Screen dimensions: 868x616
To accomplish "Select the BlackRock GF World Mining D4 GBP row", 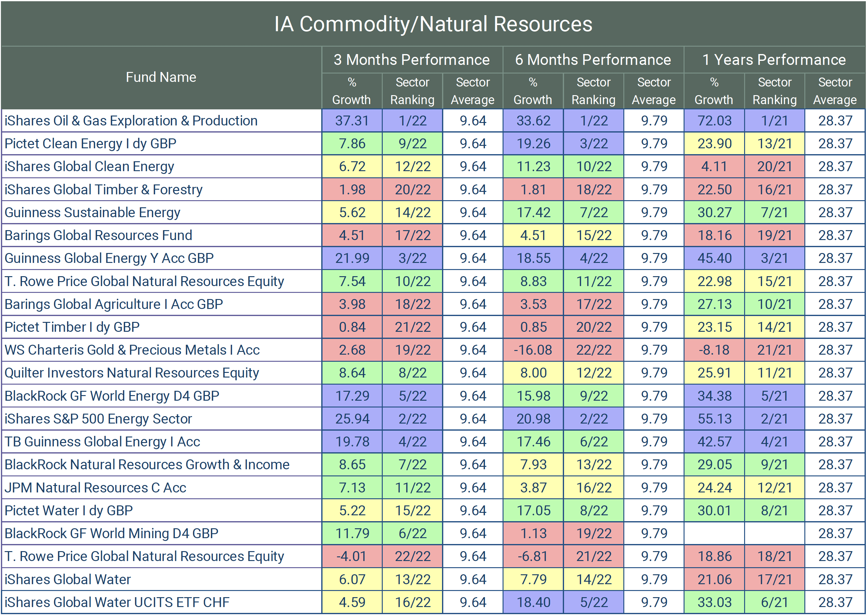I will 112,533.
